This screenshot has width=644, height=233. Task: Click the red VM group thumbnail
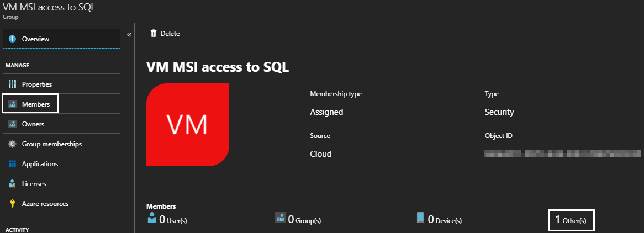[x=187, y=125]
